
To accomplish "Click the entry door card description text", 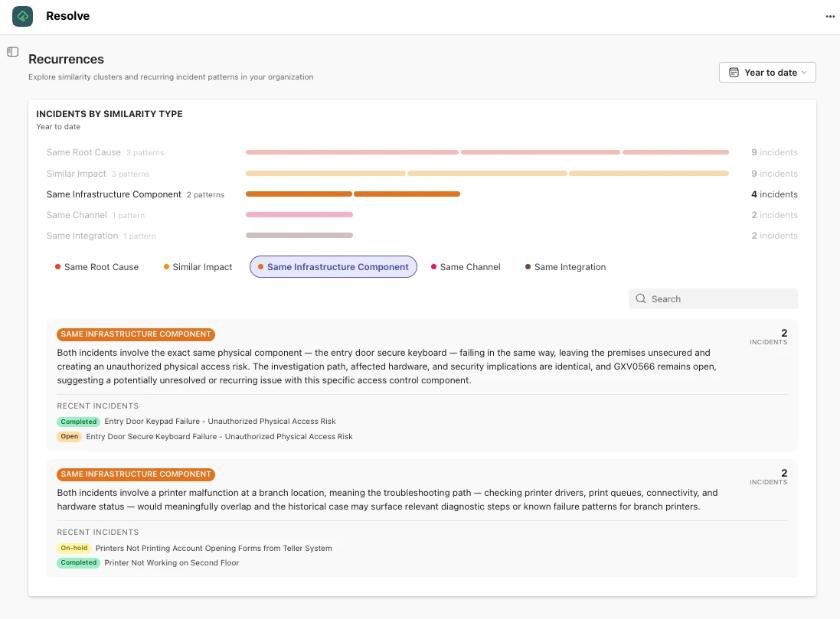I will (387, 367).
